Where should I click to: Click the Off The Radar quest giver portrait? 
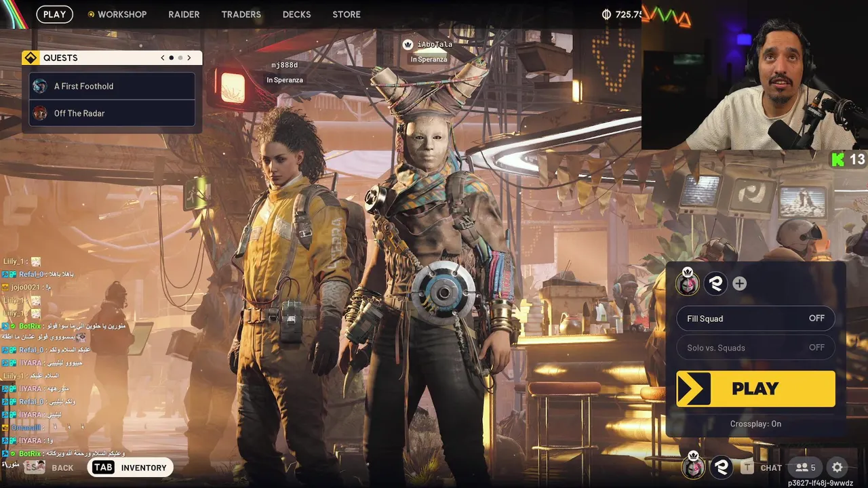point(40,113)
